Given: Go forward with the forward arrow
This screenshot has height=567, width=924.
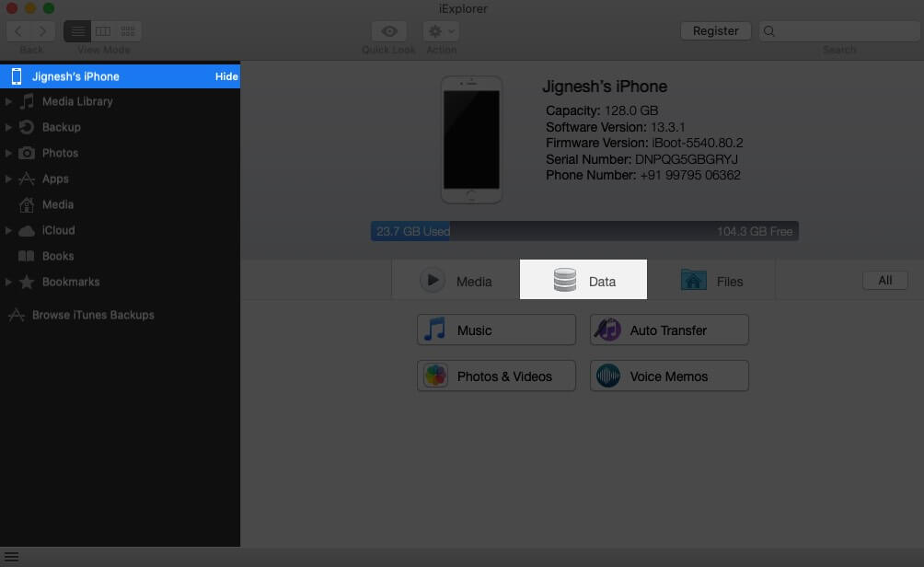Looking at the screenshot, I should [42, 31].
